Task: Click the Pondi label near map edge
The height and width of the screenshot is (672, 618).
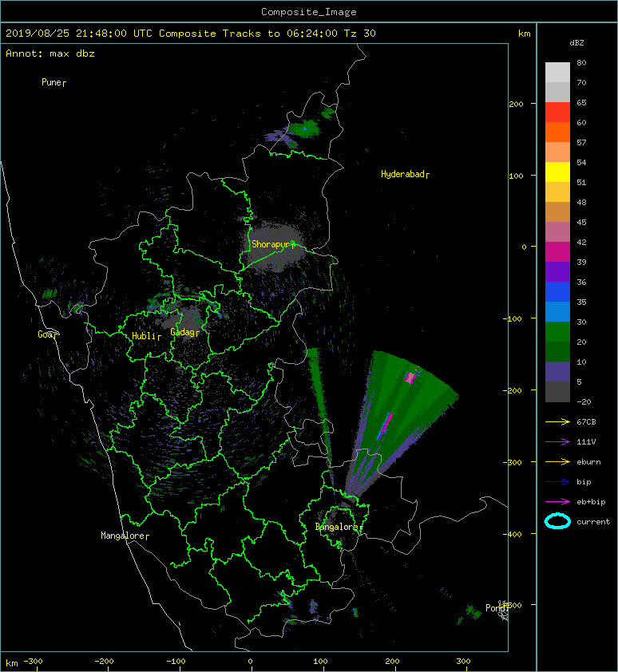Action: pyautogui.click(x=496, y=607)
